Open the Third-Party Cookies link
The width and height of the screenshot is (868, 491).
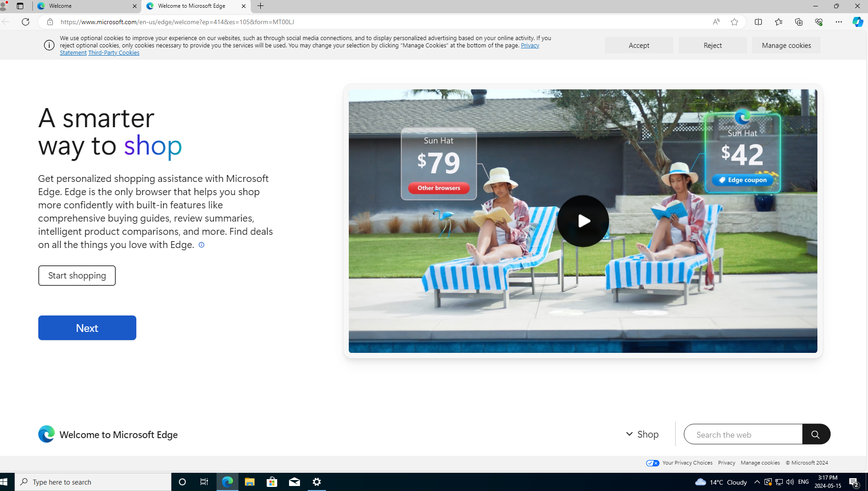point(114,53)
